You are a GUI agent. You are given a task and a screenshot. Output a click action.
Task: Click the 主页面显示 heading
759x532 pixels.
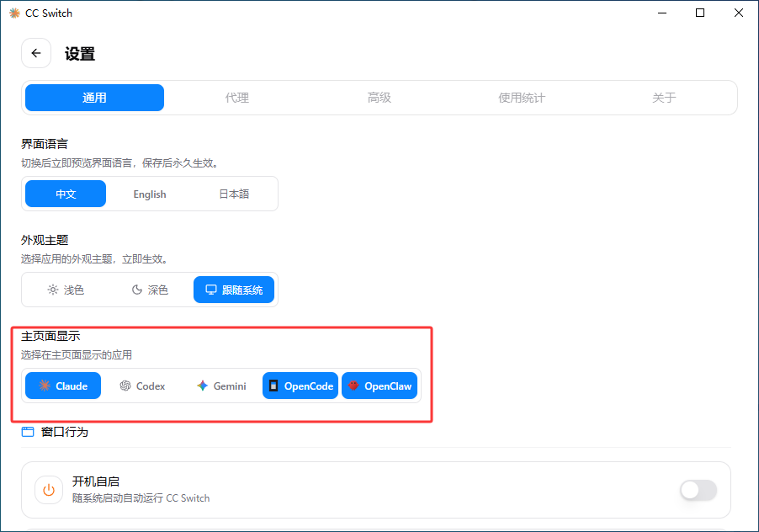tap(50, 336)
